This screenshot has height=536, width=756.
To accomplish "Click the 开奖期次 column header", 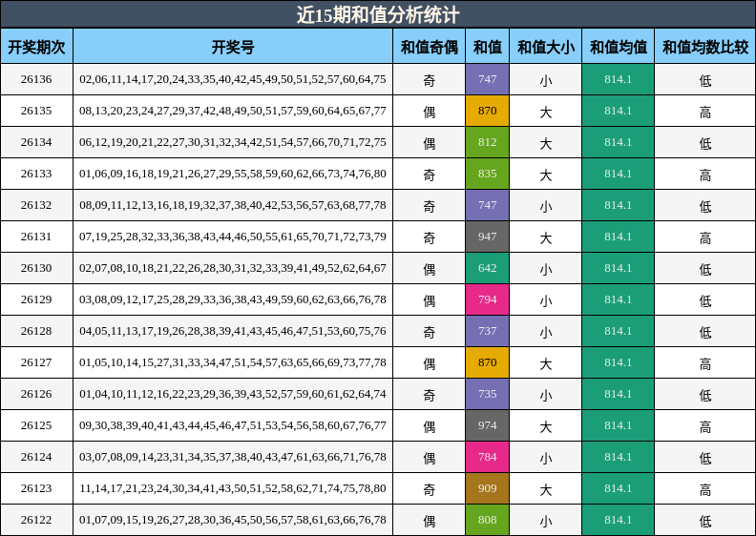I will point(36,47).
